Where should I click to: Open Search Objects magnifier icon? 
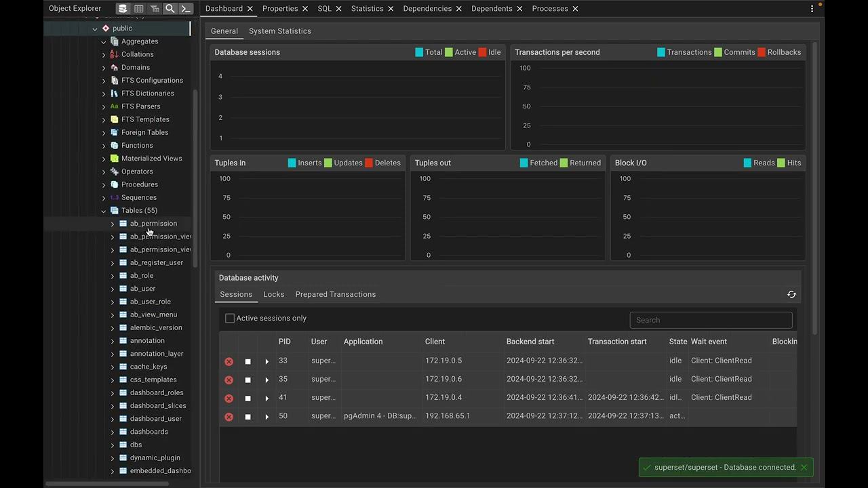tap(170, 9)
